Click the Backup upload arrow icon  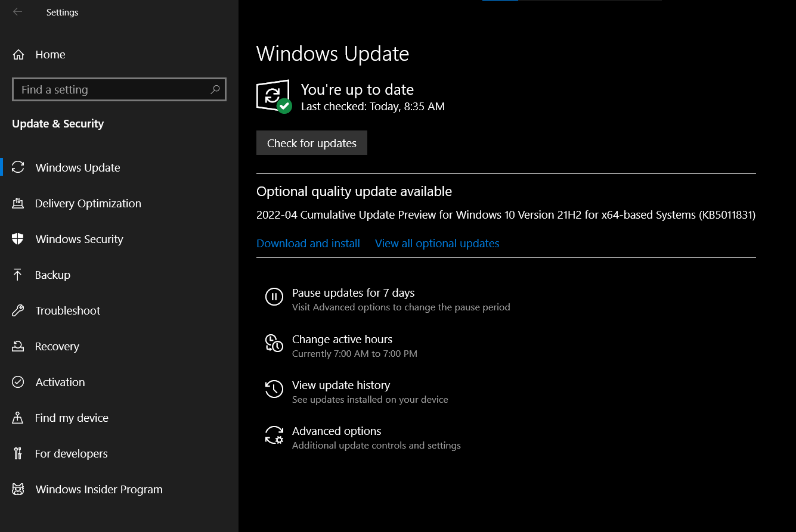[x=18, y=275]
